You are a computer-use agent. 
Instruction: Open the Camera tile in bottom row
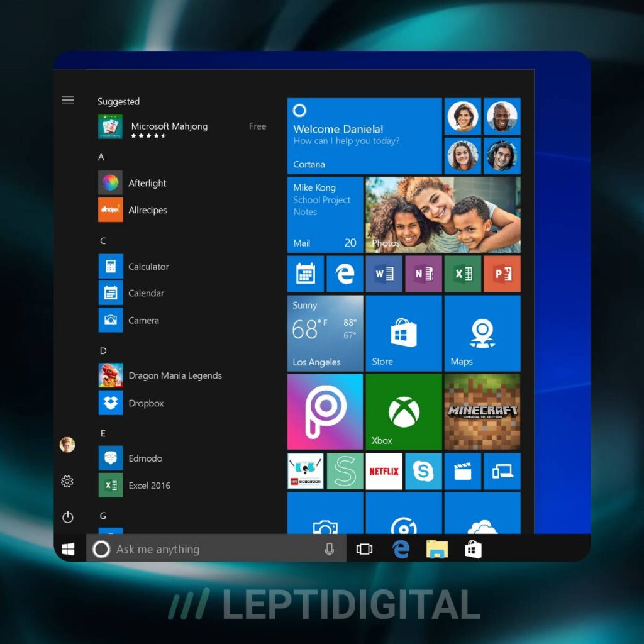(x=325, y=513)
